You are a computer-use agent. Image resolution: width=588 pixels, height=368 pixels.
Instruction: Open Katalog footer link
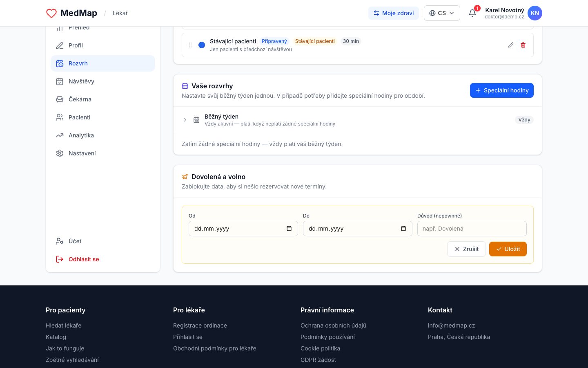tap(56, 337)
